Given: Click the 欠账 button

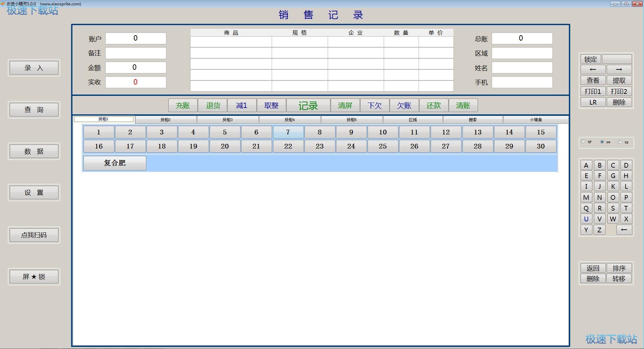Looking at the screenshot, I should click(x=404, y=106).
